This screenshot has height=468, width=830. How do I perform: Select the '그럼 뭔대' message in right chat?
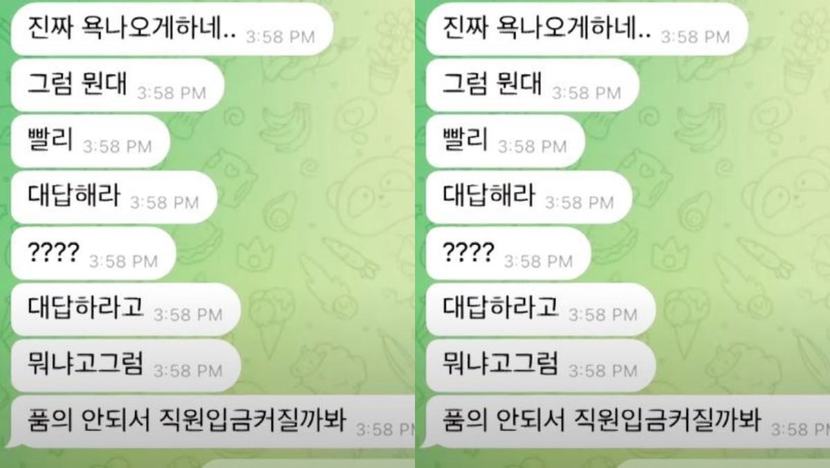(x=533, y=85)
